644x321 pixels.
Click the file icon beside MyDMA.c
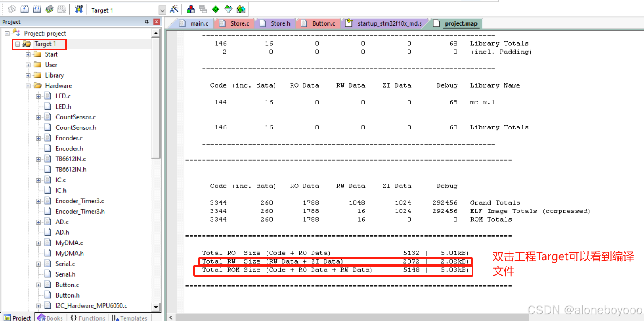(x=48, y=243)
